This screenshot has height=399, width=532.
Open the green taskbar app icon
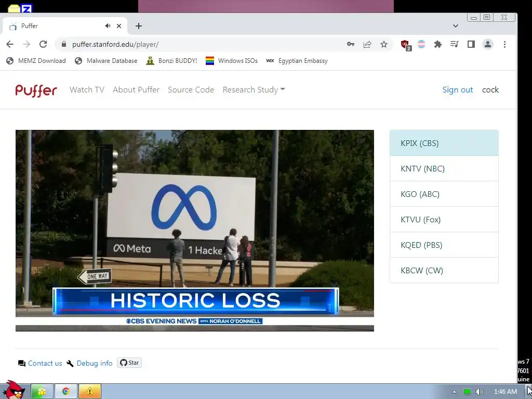[x=42, y=392]
